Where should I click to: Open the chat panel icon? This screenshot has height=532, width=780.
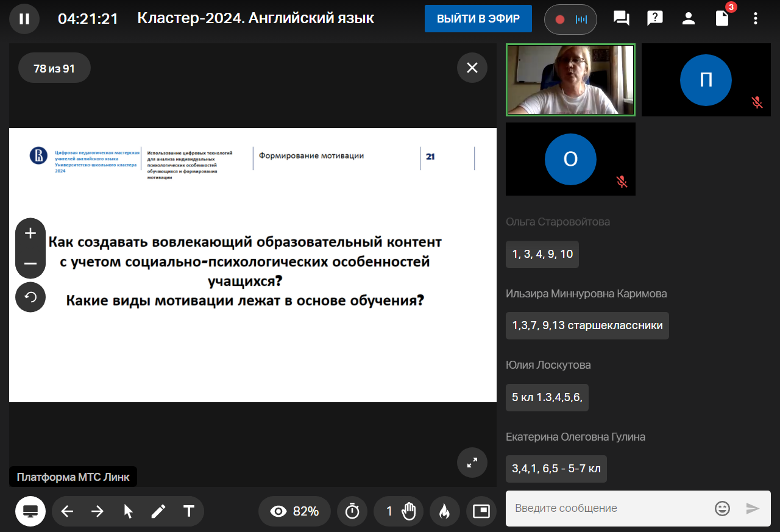[x=622, y=19]
